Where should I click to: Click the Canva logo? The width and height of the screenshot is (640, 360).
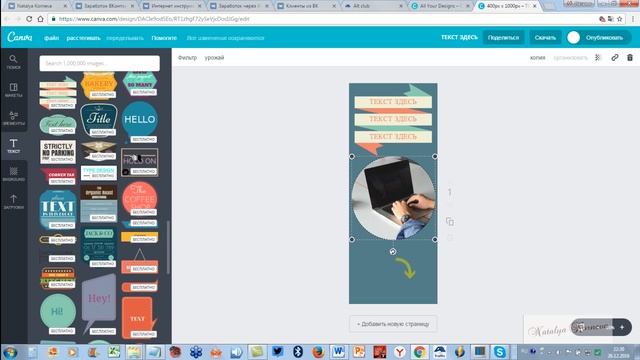coord(20,37)
